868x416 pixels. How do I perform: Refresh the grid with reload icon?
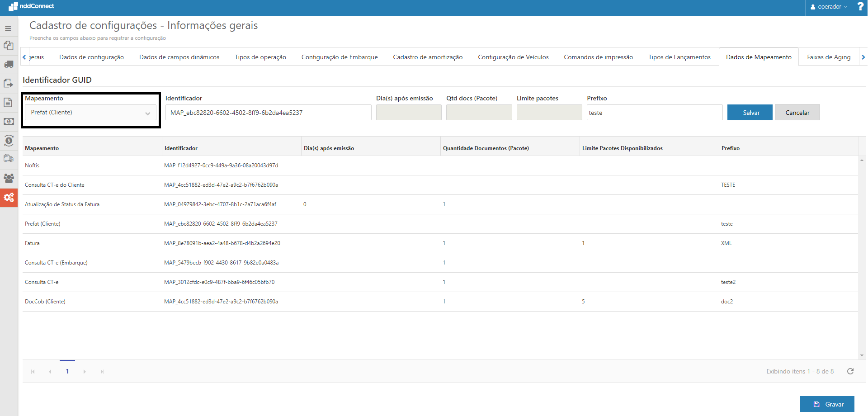pyautogui.click(x=850, y=371)
